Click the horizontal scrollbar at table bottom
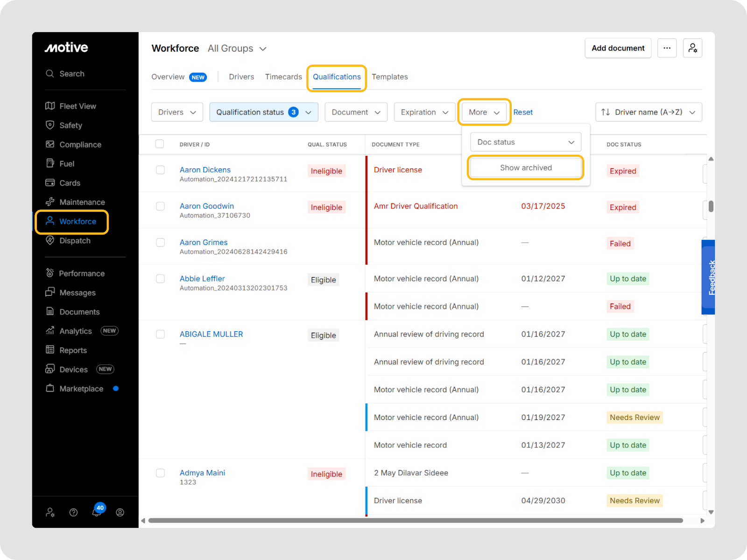747x560 pixels. [416, 520]
